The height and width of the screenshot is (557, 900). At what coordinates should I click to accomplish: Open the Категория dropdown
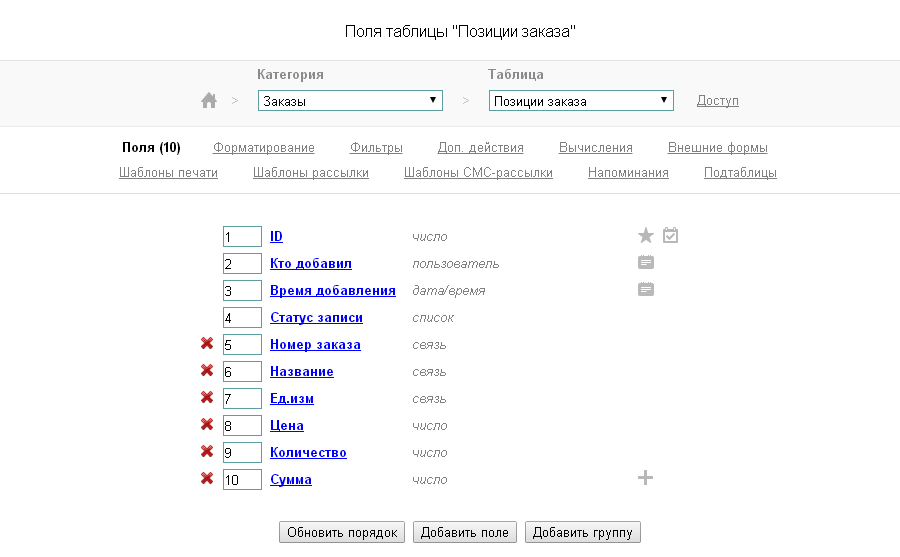pos(350,101)
